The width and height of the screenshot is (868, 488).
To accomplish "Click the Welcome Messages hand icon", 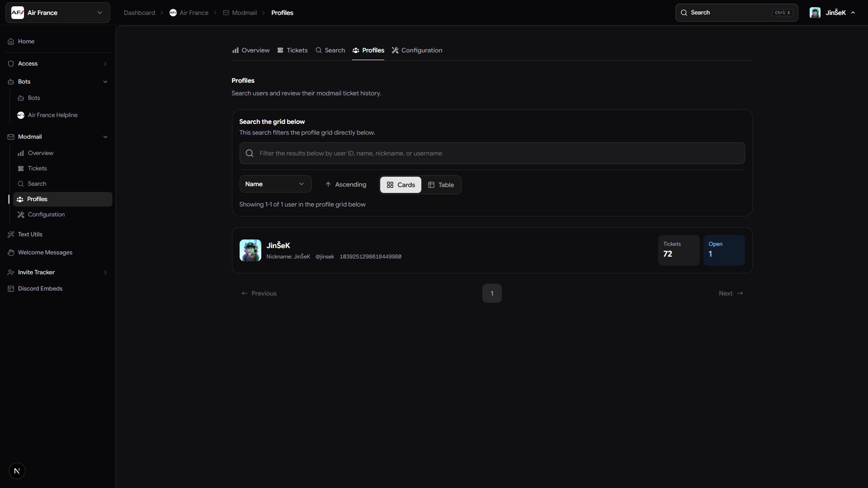I will click(11, 253).
